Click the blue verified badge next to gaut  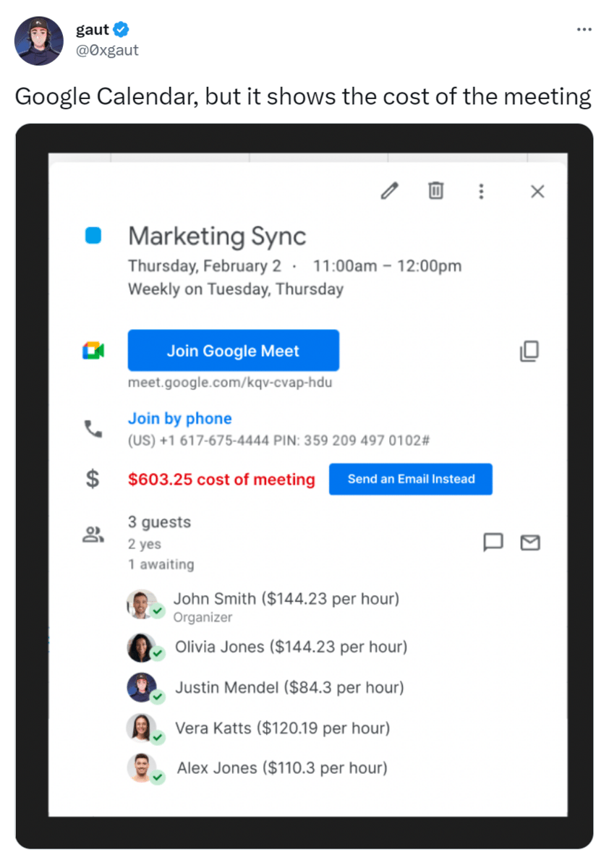click(x=122, y=30)
